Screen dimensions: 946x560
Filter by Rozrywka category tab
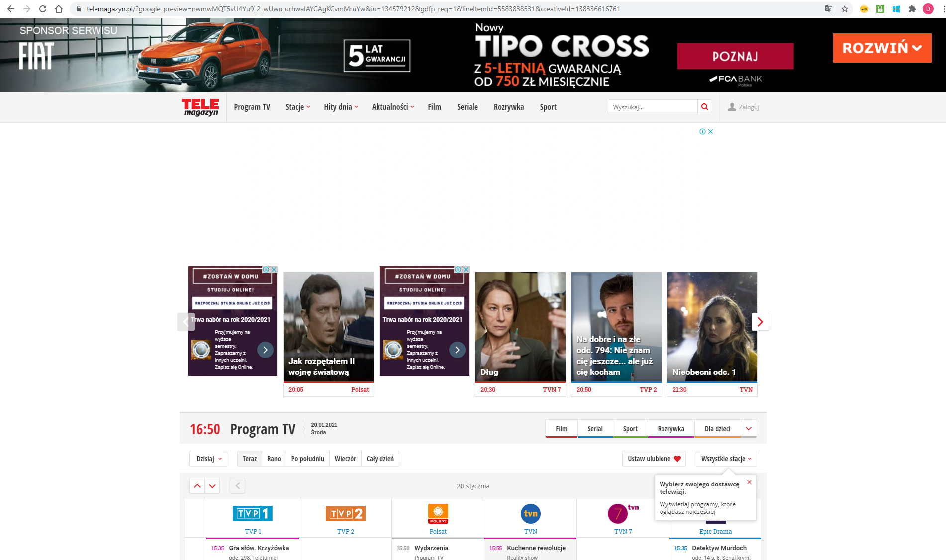(671, 429)
